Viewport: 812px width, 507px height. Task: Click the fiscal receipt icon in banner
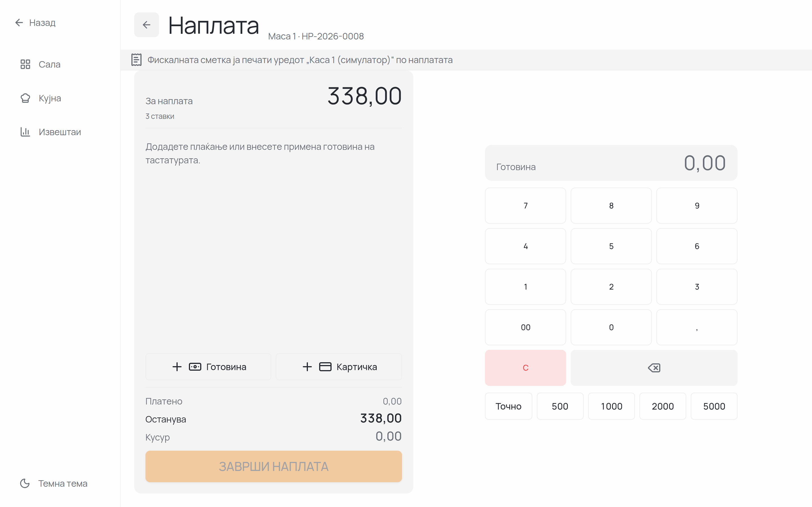tap(136, 60)
